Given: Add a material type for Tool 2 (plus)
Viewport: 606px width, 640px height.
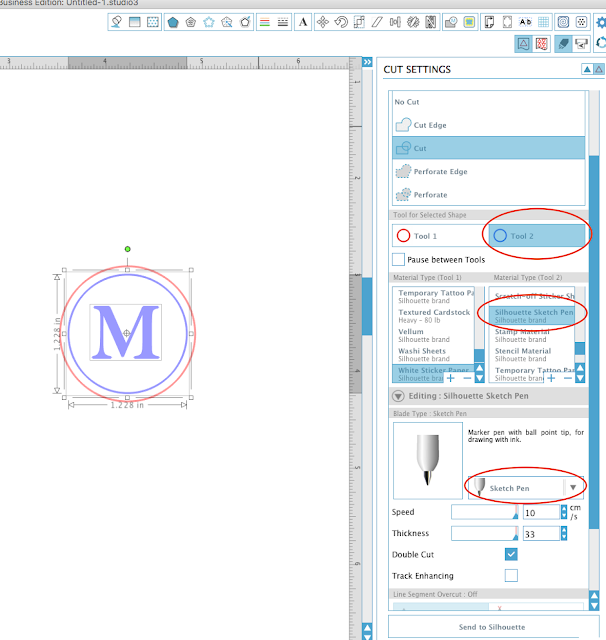Looking at the screenshot, I should [x=551, y=378].
